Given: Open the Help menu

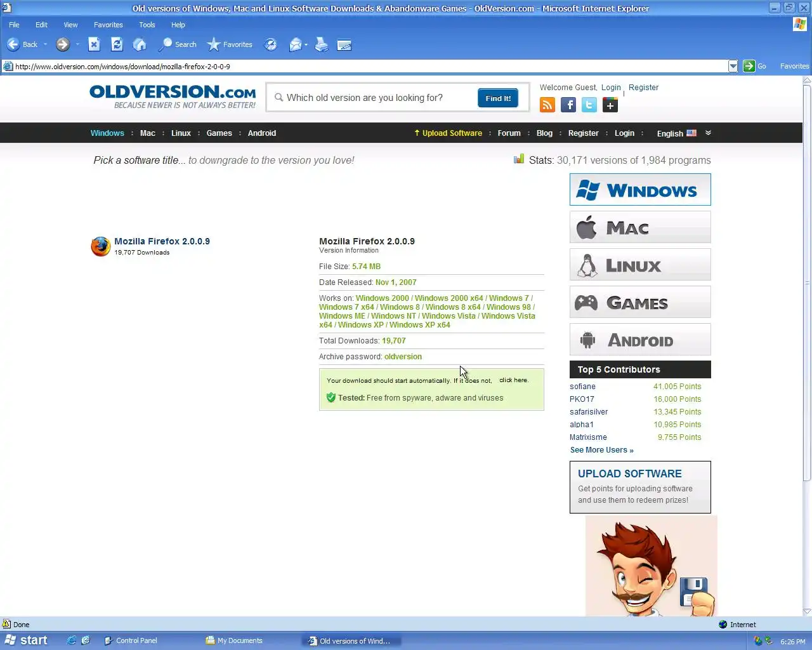Looking at the screenshot, I should (178, 25).
